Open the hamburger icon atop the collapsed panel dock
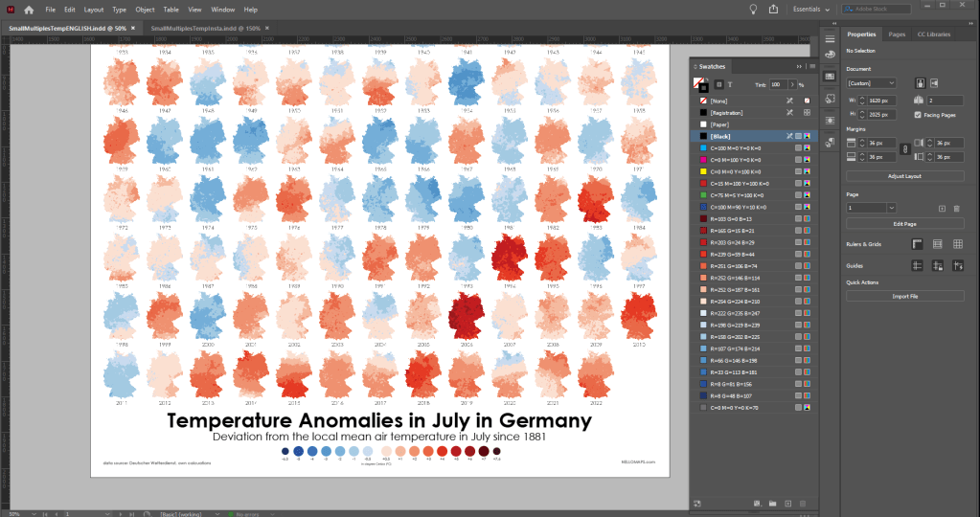Viewport: 980px width, 517px height. pos(830,38)
